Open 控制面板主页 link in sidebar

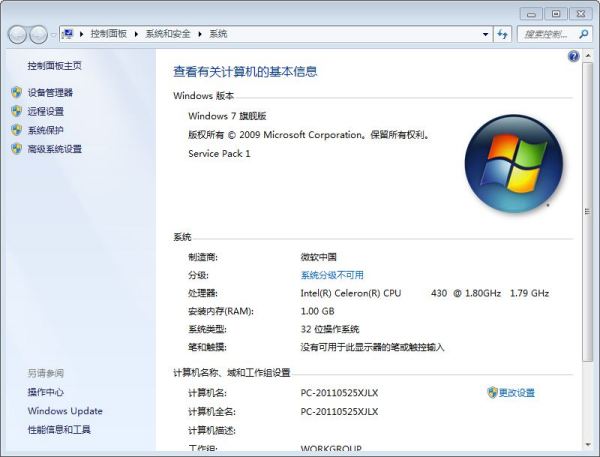(54, 66)
